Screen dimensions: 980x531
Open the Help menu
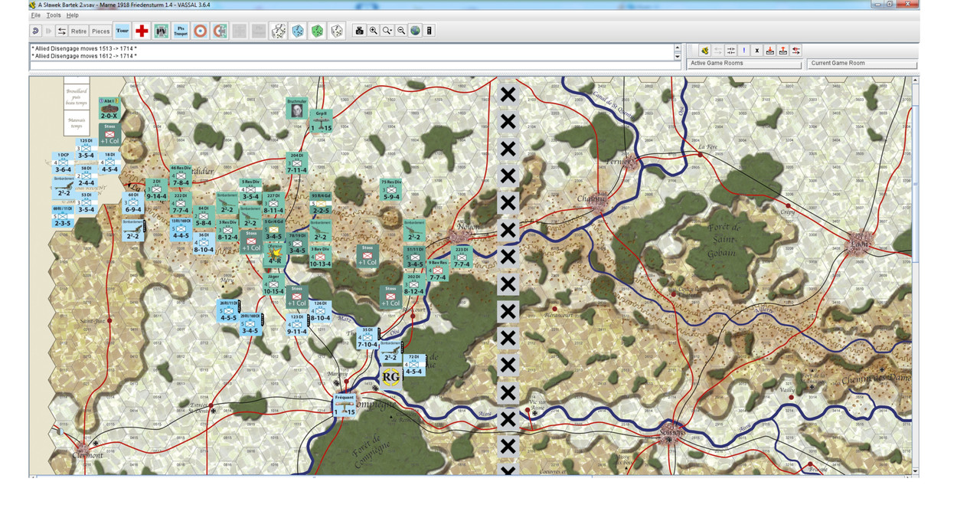point(72,15)
